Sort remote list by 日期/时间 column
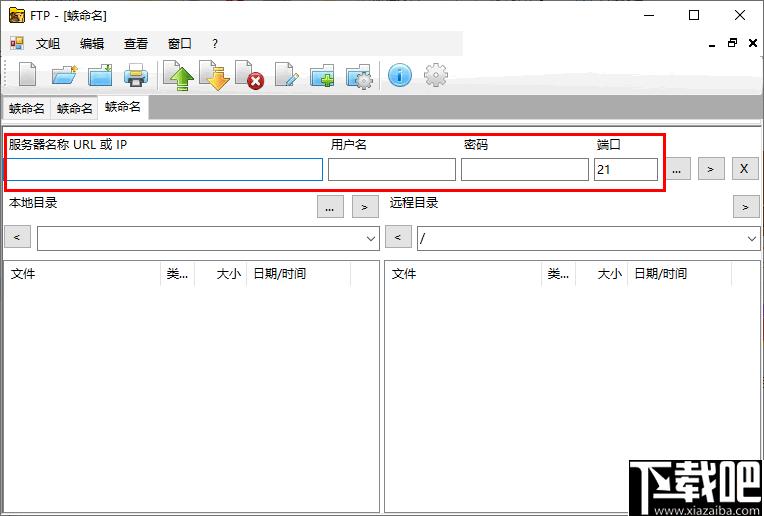 tap(680, 274)
